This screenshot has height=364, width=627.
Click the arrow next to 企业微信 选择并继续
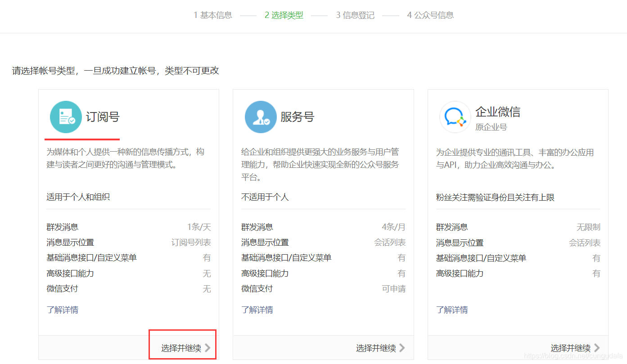click(597, 348)
